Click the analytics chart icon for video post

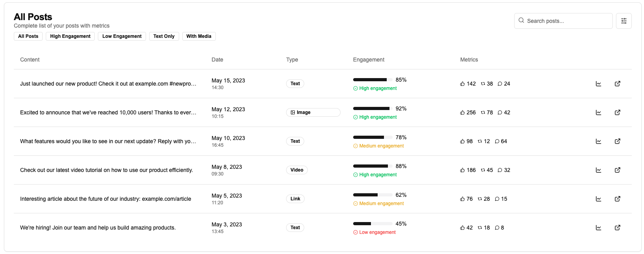click(598, 170)
